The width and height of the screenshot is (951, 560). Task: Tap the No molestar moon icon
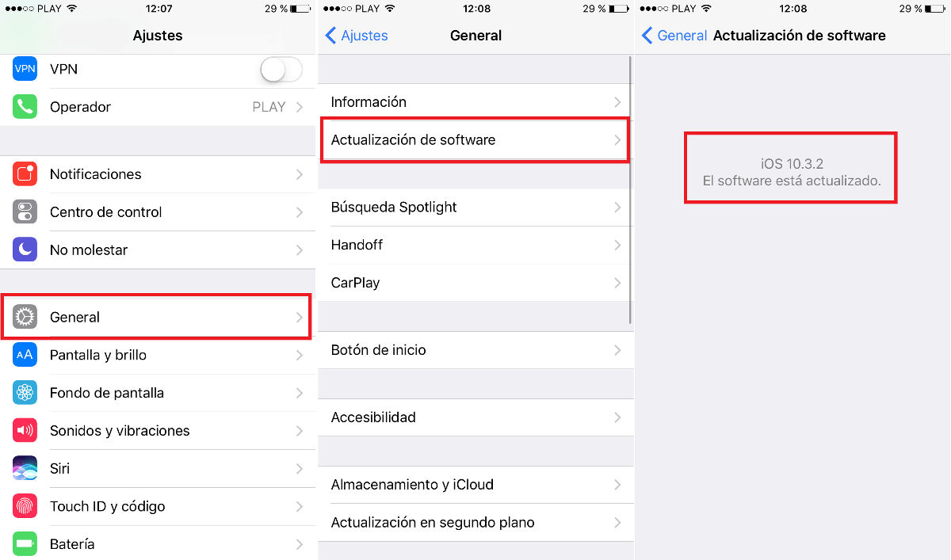tap(25, 250)
